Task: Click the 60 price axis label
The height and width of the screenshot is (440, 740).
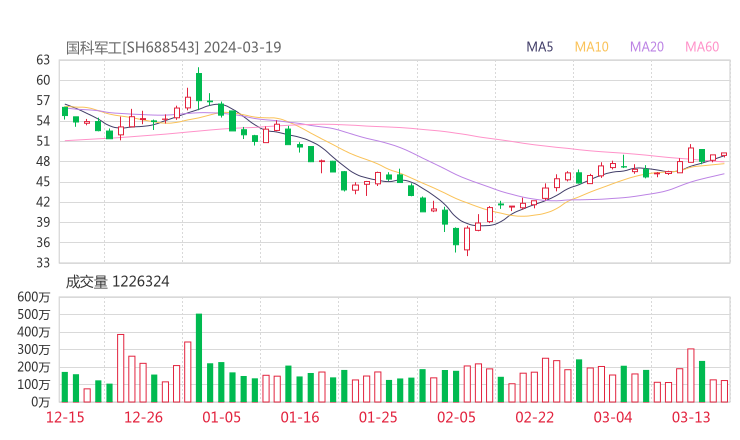Action: click(43, 80)
